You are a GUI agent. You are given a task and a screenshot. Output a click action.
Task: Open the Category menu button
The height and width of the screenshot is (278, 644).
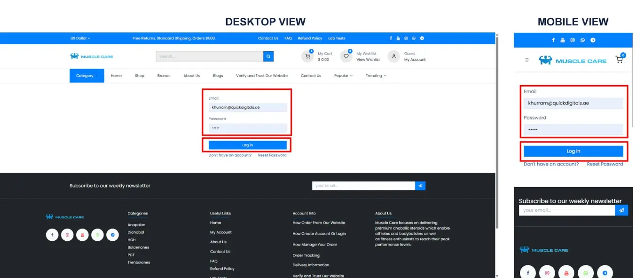(86, 76)
